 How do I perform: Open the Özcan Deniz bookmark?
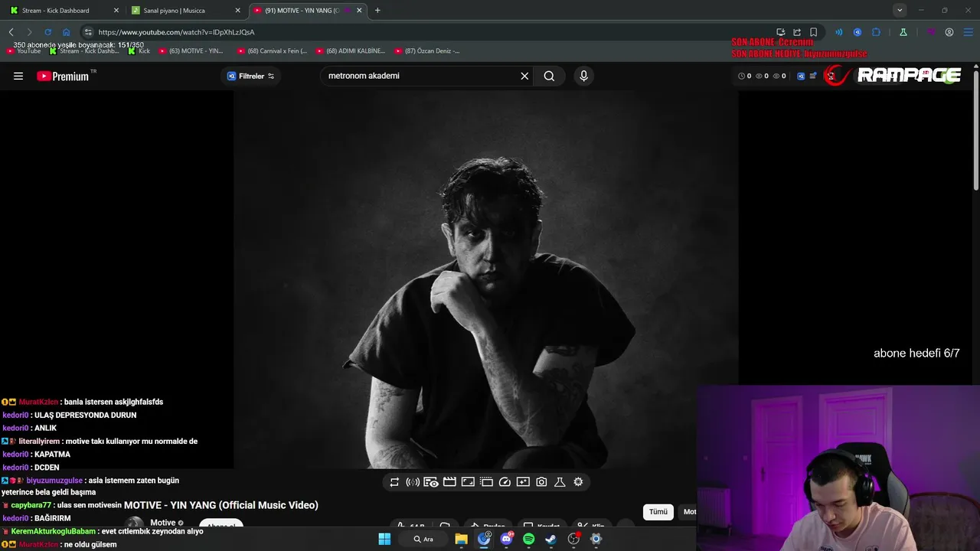point(427,51)
